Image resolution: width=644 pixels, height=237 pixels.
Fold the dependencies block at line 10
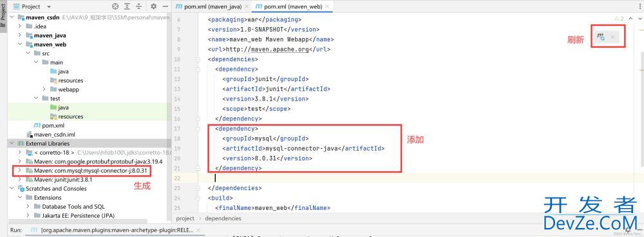[198, 59]
